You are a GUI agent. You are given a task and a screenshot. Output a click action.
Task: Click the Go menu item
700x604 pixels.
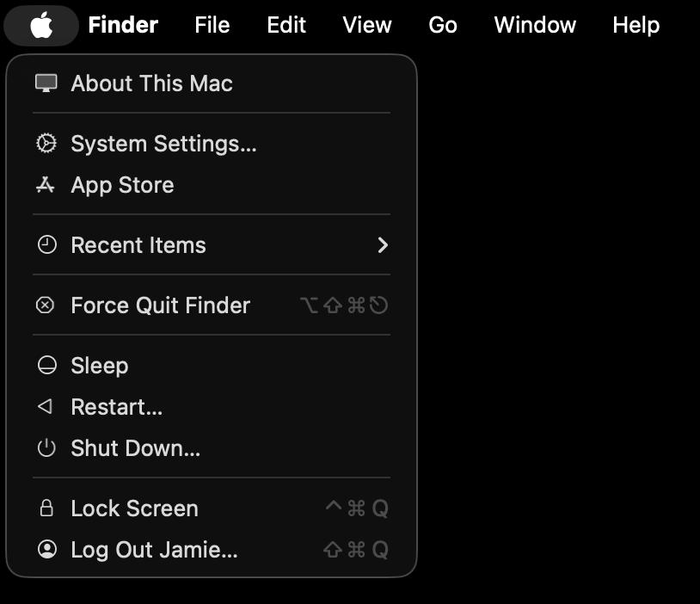tap(442, 25)
